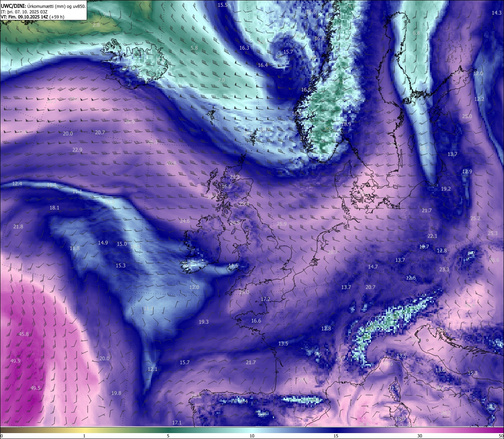
Task: Click the 5.8 value near Iceland
Action: [x=194, y=48]
